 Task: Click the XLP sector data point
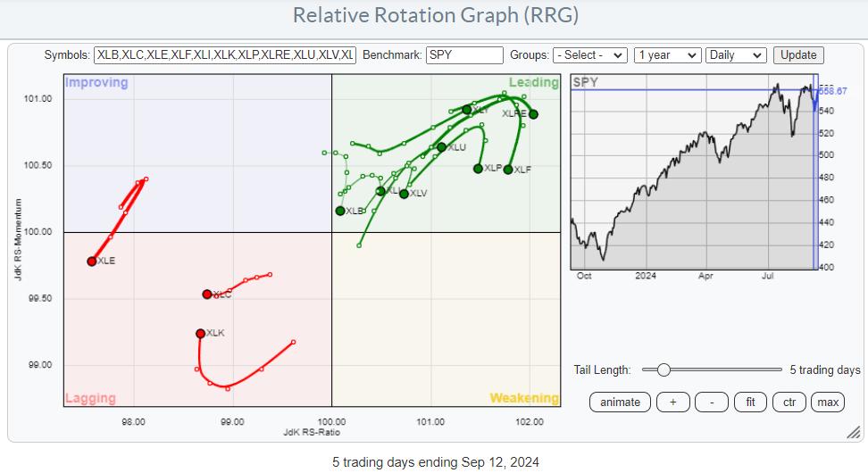pos(478,169)
